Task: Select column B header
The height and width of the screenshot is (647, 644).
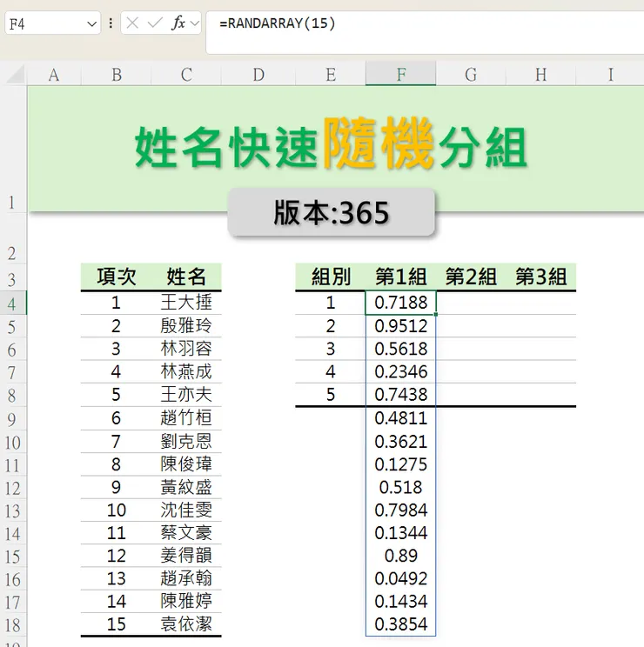Action: point(117,75)
